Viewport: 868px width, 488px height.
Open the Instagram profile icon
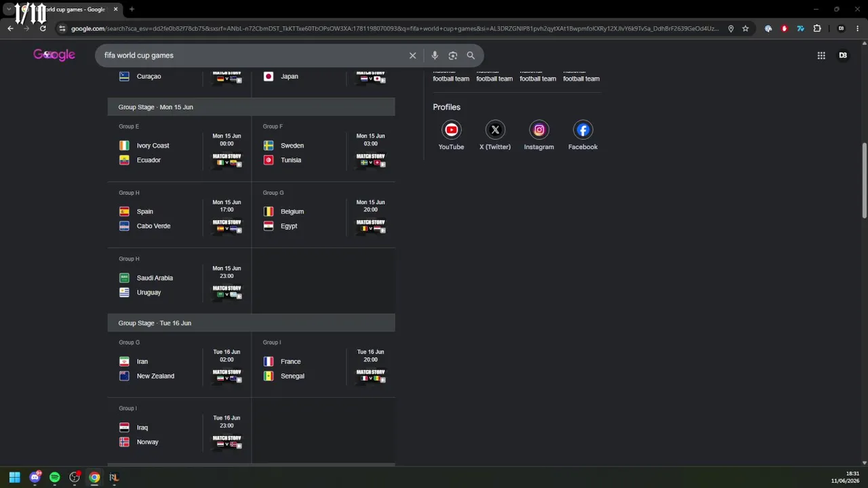pyautogui.click(x=539, y=130)
